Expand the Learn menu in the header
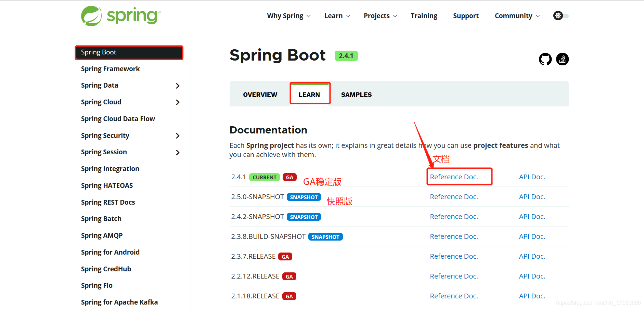644x309 pixels. [337, 16]
